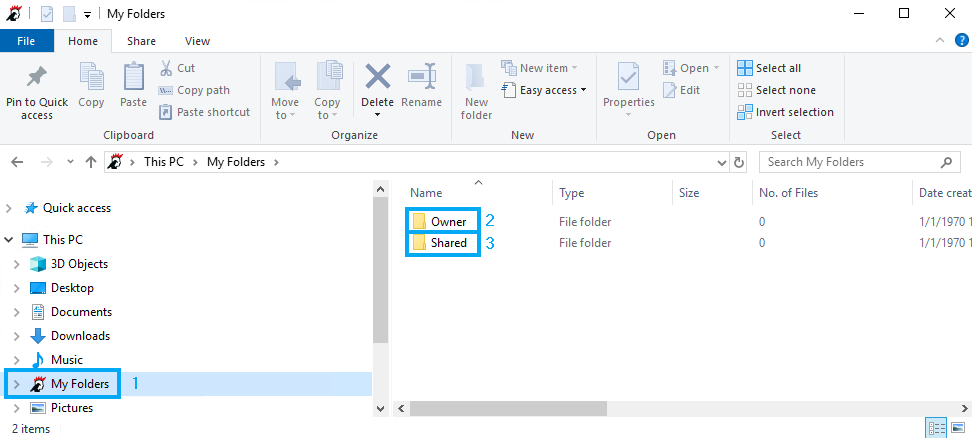Collapse the This PC tree node
972x438 pixels.
coord(9,240)
